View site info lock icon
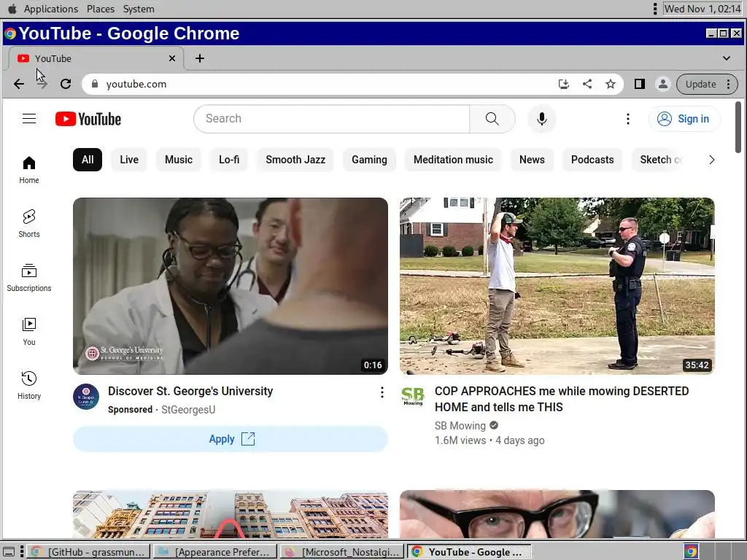 [x=95, y=84]
